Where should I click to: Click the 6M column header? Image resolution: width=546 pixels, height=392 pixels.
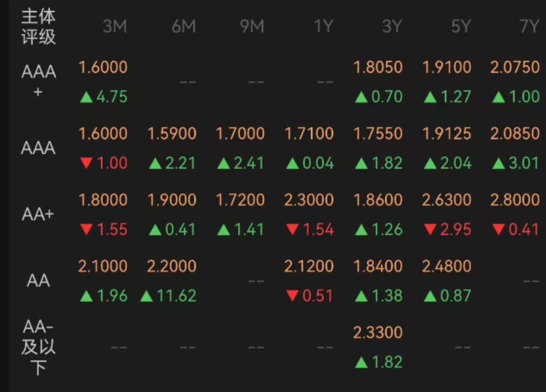click(183, 27)
